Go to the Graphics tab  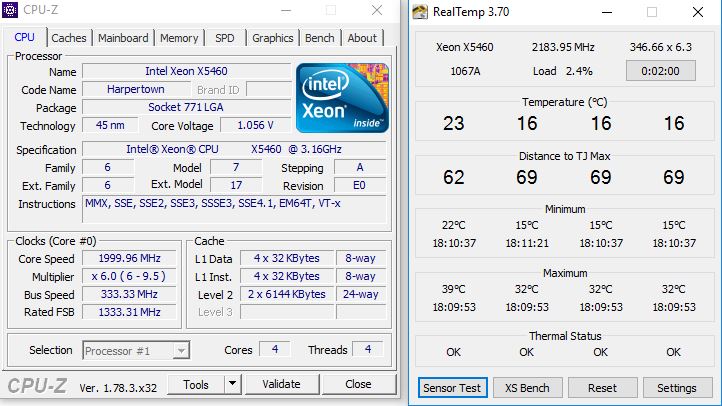[273, 38]
